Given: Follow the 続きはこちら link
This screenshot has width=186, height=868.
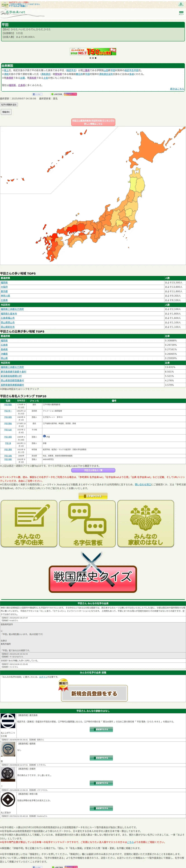Looking at the screenshot, I should 177,89.
